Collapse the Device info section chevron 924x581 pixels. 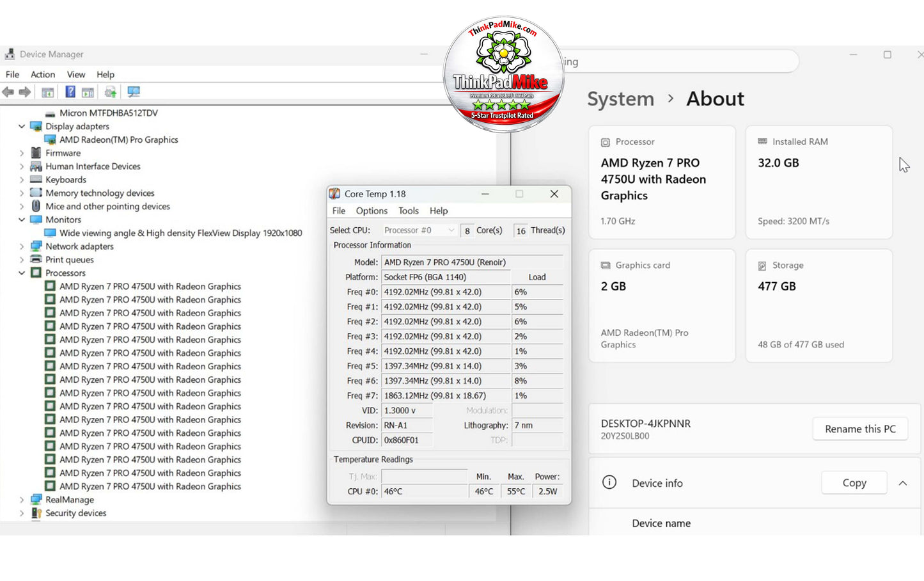coord(903,483)
